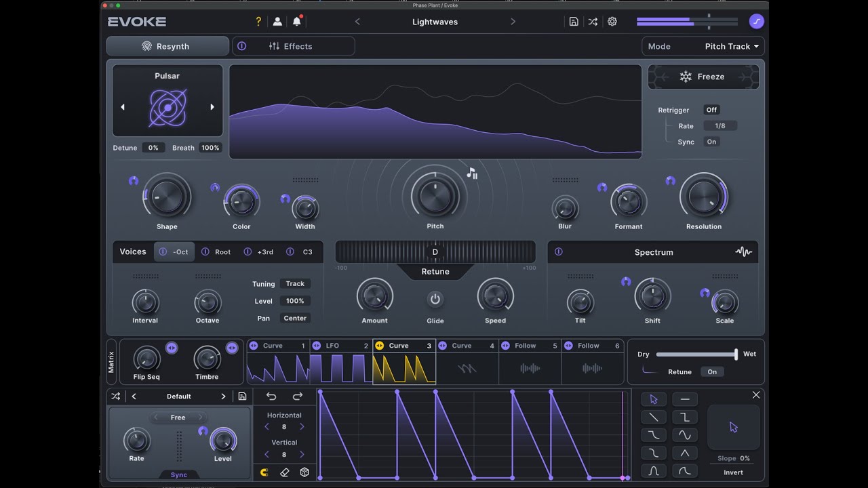The image size is (868, 488).
Task: Decrease the Vertical grid value
Action: click(267, 455)
